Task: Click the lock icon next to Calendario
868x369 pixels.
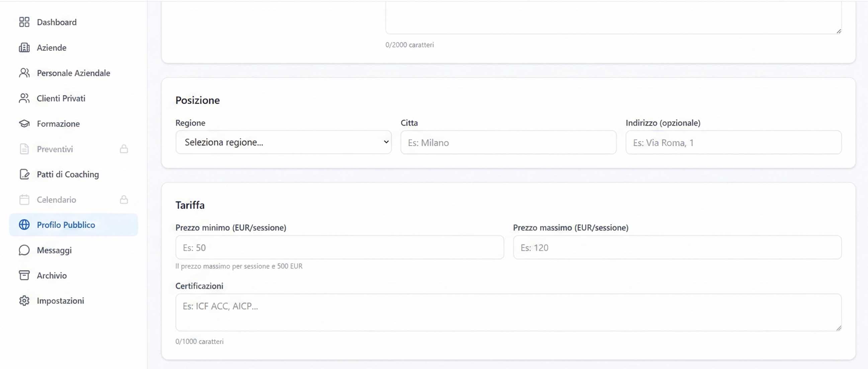Action: click(124, 200)
